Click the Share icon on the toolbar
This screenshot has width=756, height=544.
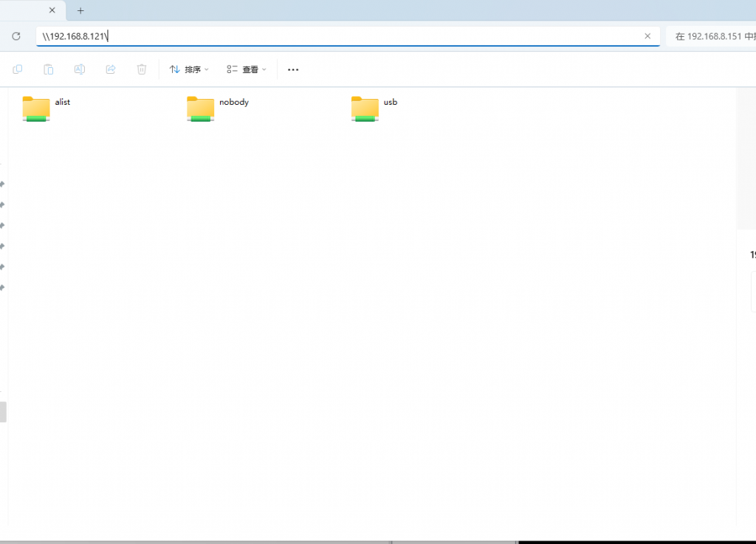[x=111, y=69]
